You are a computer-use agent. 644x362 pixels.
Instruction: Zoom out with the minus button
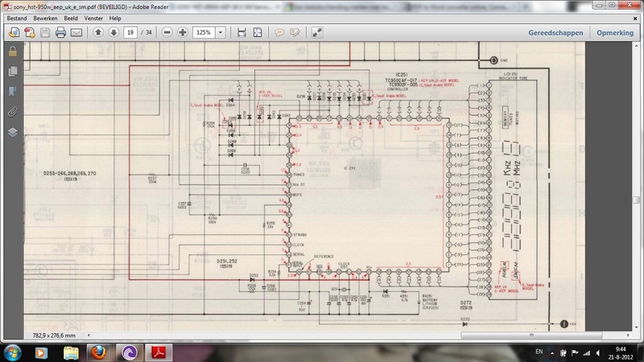click(167, 33)
